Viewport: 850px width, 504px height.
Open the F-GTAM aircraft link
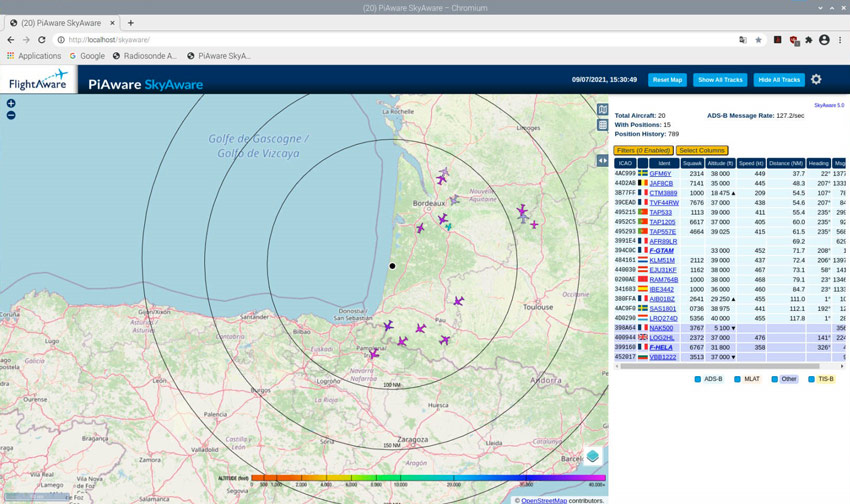point(661,251)
